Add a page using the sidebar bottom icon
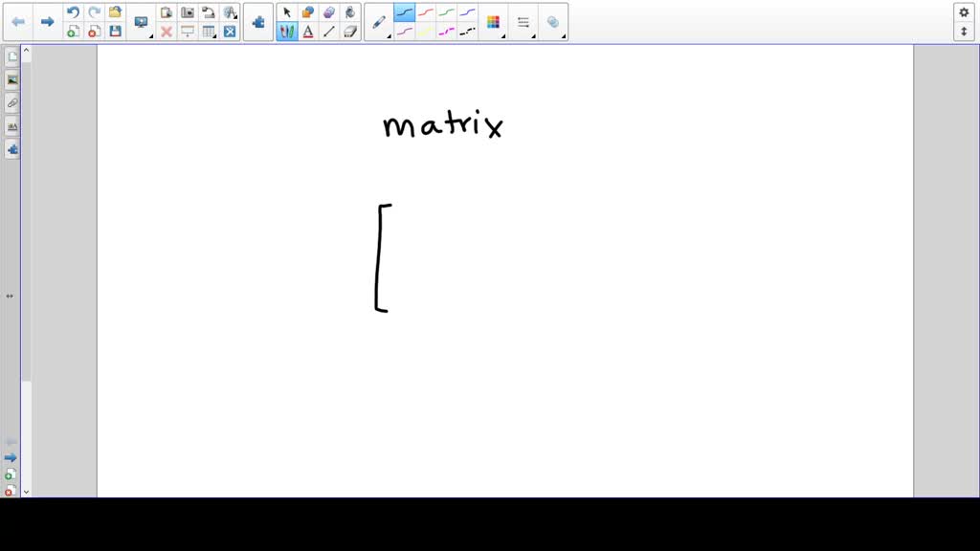Screen dimensions: 980x551 pos(10,474)
